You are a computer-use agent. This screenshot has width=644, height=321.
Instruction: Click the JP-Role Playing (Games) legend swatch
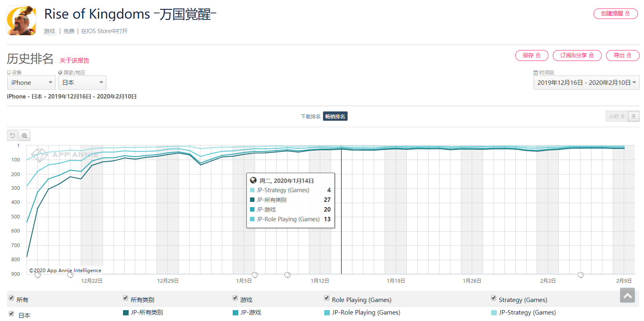[327, 313]
